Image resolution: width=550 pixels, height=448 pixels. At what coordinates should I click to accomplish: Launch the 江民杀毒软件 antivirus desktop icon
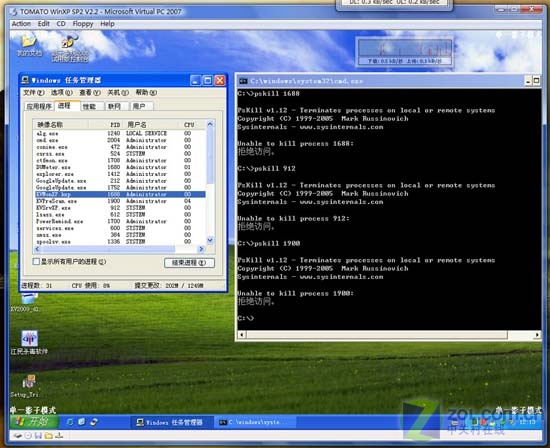29,342
